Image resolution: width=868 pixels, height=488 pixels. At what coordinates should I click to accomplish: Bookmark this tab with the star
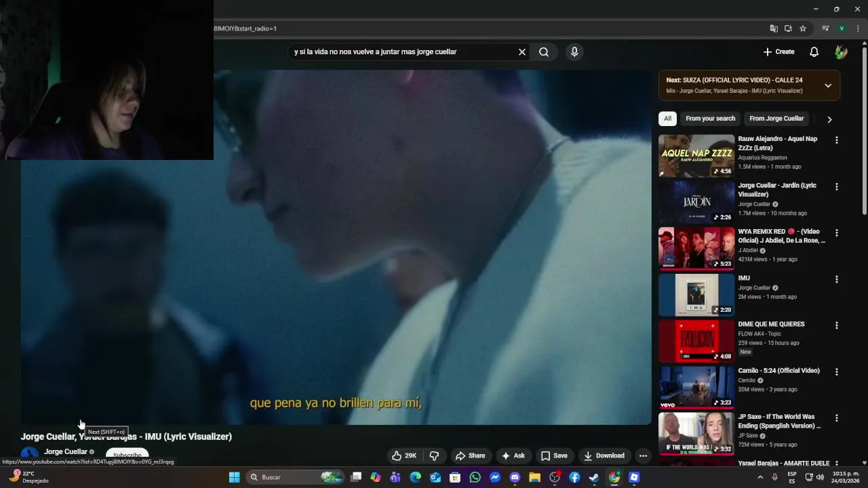tap(803, 28)
